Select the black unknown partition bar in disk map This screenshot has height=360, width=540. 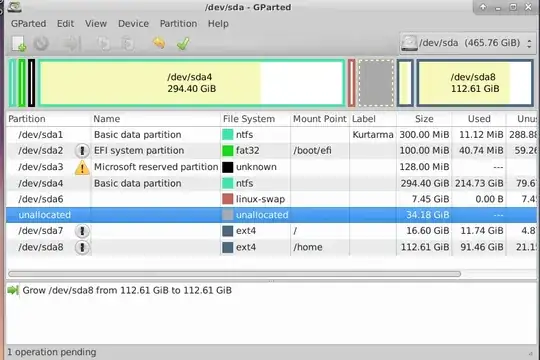point(31,83)
